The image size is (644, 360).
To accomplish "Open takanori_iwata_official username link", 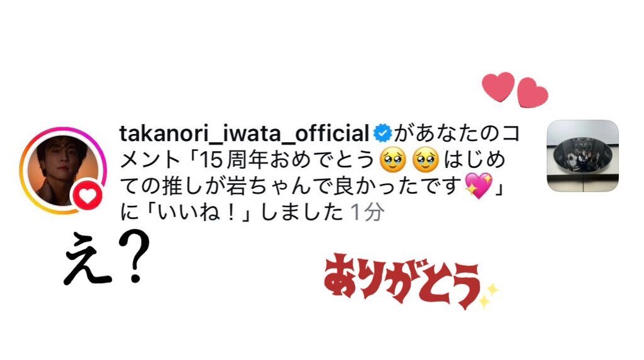I will [x=244, y=133].
